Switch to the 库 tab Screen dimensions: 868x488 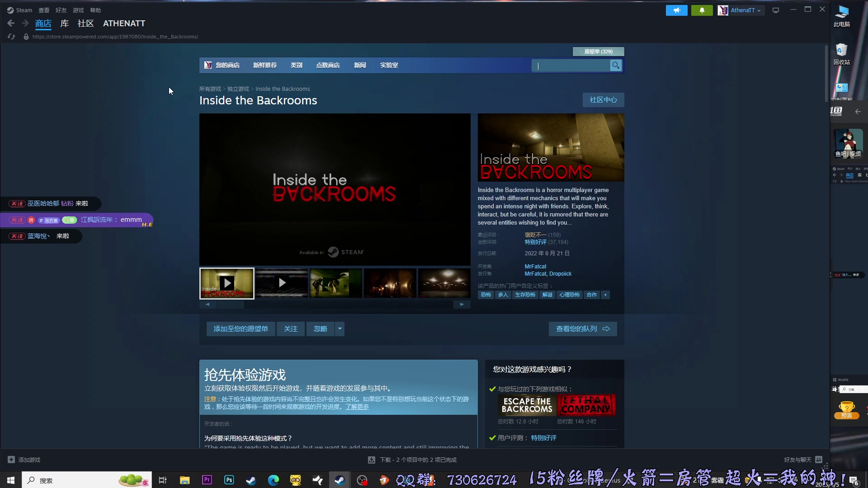click(x=65, y=23)
